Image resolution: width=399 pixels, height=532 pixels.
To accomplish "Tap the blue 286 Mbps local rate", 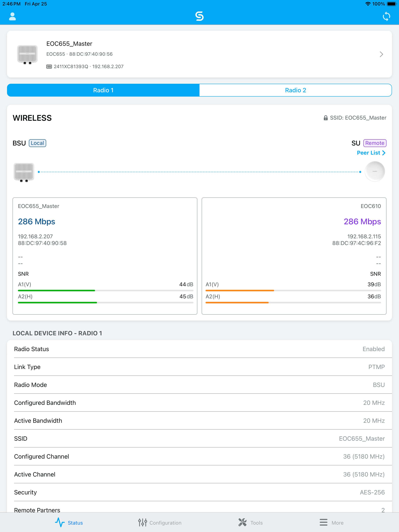I will pyautogui.click(x=37, y=222).
